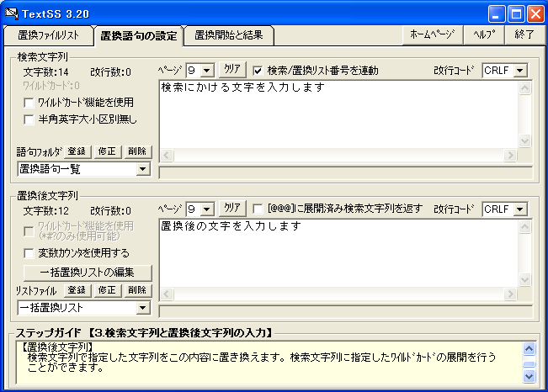Click 修正 beside 語句フォルダ

pyautogui.click(x=107, y=151)
